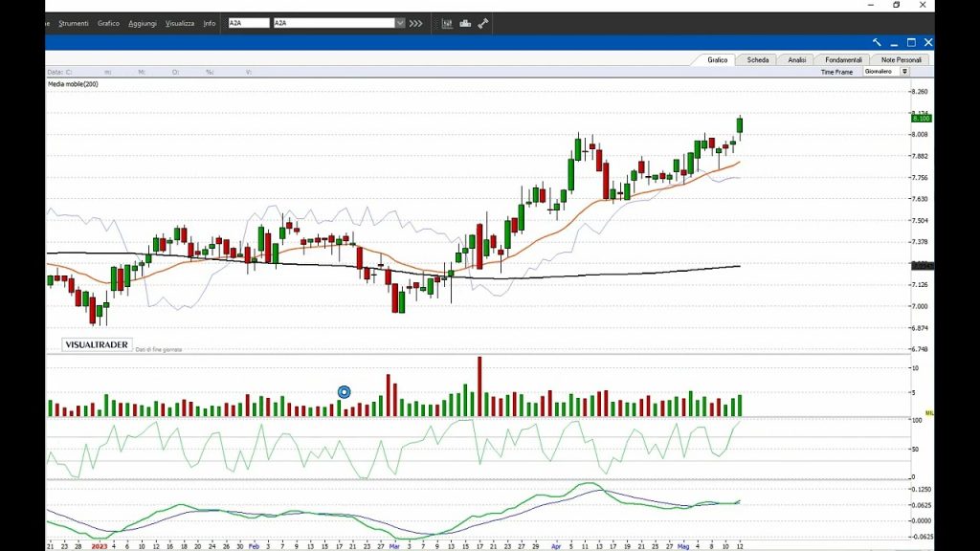Click the VISUALTRADER logo on the chart
980x551 pixels.
97,344
